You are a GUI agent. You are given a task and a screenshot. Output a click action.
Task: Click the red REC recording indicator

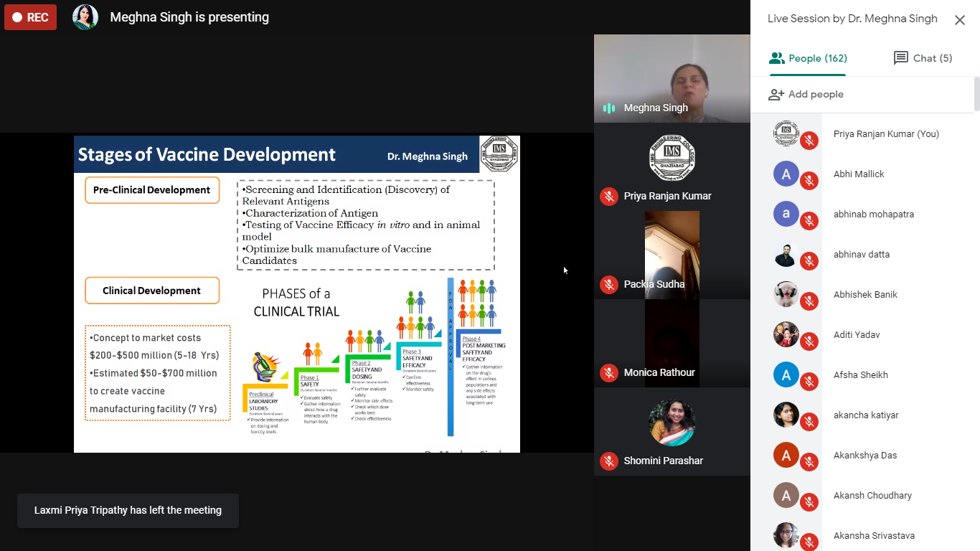pos(30,17)
